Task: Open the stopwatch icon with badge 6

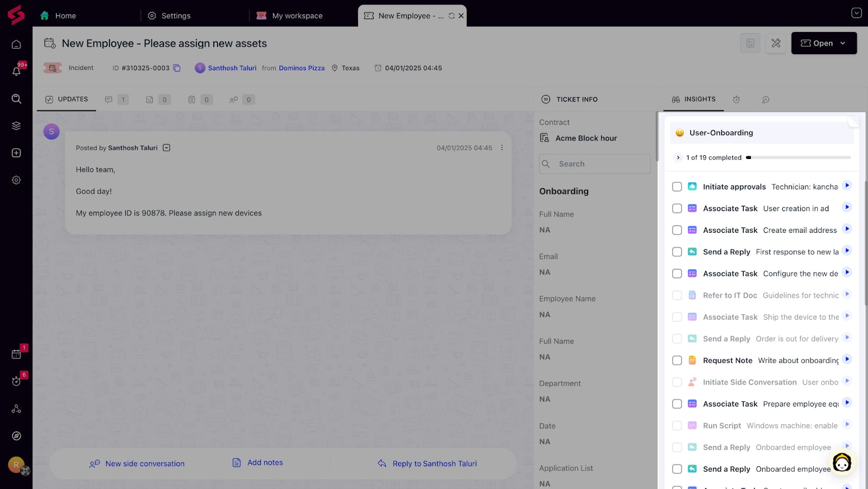Action: [16, 381]
